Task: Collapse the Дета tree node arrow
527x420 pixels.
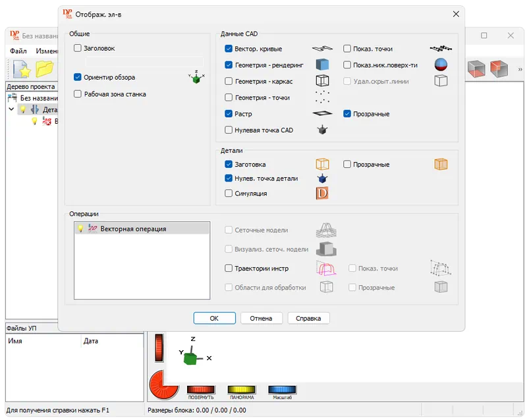Action: point(11,109)
